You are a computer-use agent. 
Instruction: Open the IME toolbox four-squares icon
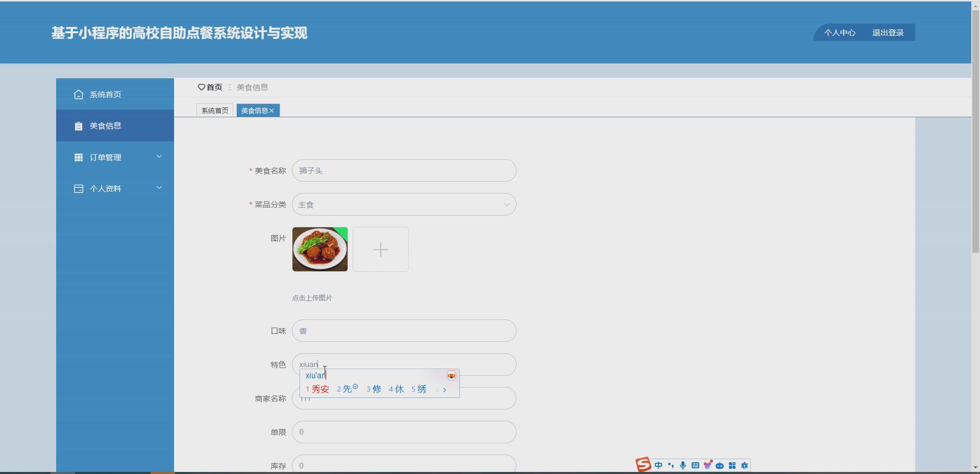732,465
